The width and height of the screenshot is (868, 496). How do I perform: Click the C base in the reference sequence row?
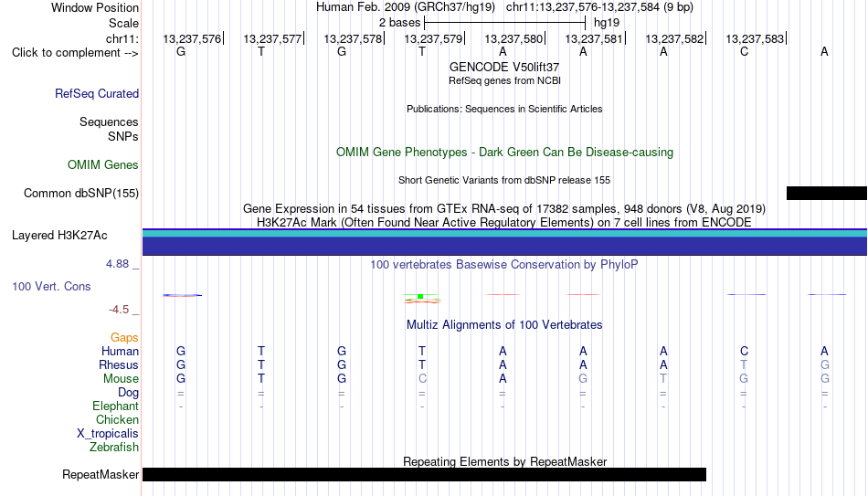coord(744,51)
